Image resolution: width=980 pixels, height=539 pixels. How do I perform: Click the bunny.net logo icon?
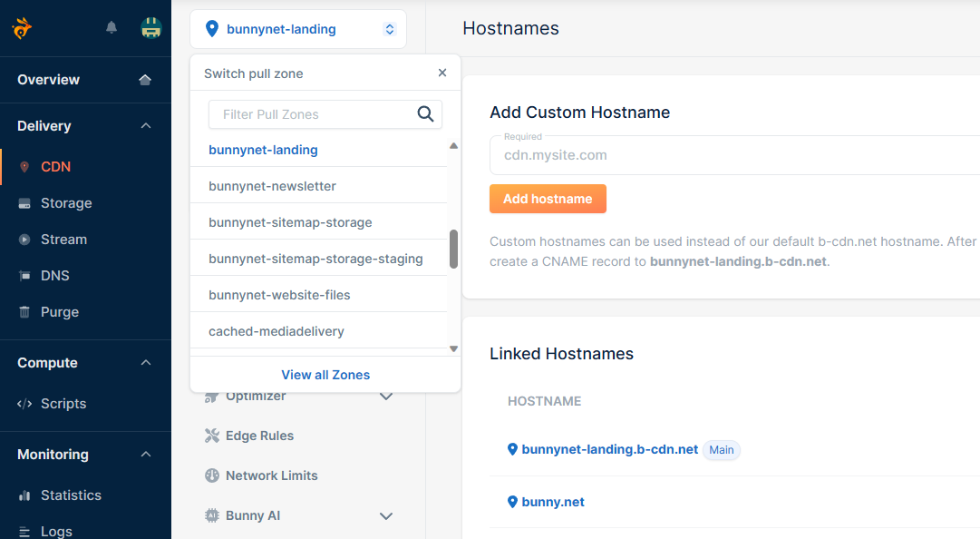tap(22, 27)
